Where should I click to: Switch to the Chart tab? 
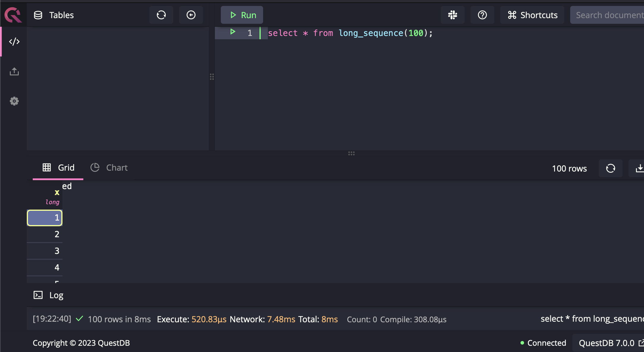tap(109, 168)
